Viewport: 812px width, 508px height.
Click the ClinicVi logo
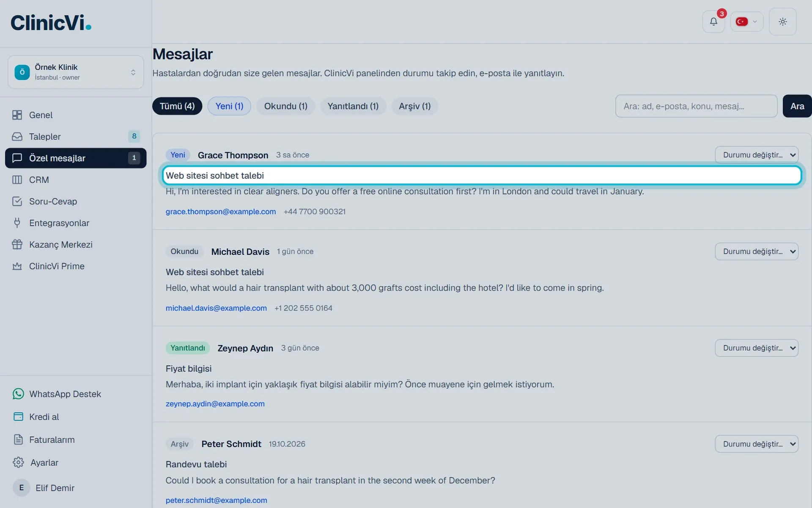pyautogui.click(x=51, y=23)
